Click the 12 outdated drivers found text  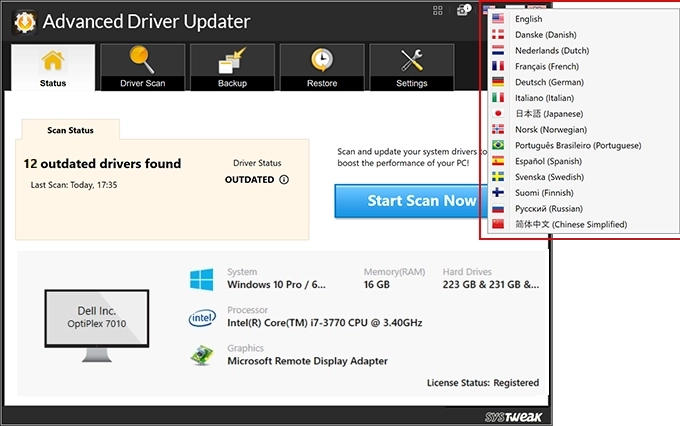[102, 164]
